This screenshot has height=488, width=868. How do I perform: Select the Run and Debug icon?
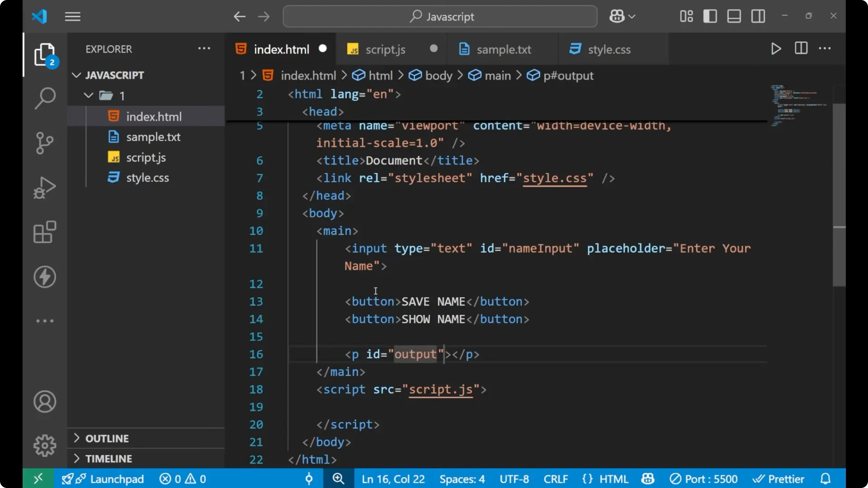[x=45, y=188]
